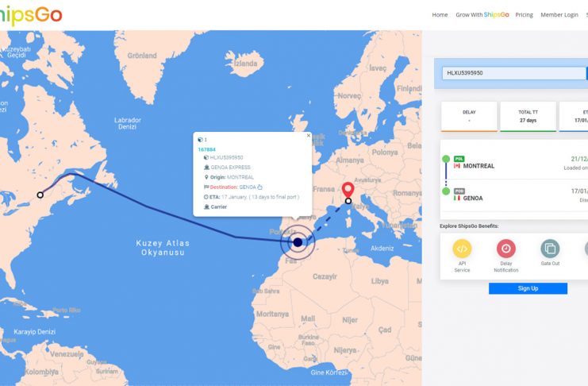Viewport: 588px width, 386px height.
Task: Click the Sign Up button
Action: click(x=528, y=288)
